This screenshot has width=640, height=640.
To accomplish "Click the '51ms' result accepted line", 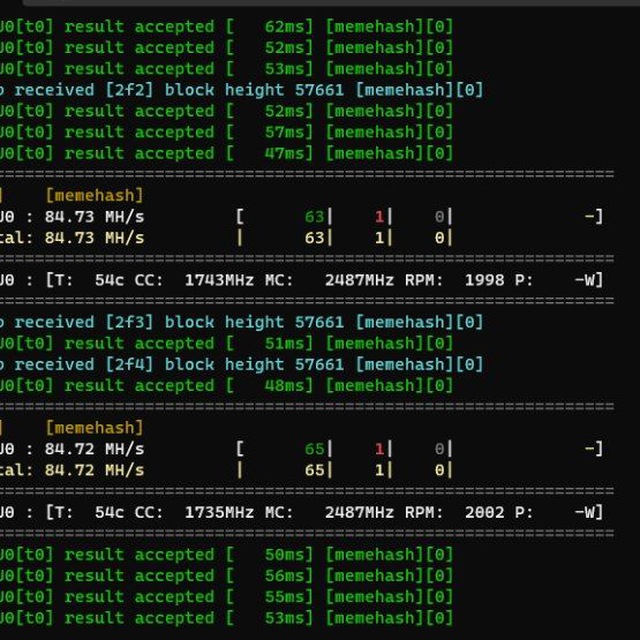I will (x=227, y=344).
